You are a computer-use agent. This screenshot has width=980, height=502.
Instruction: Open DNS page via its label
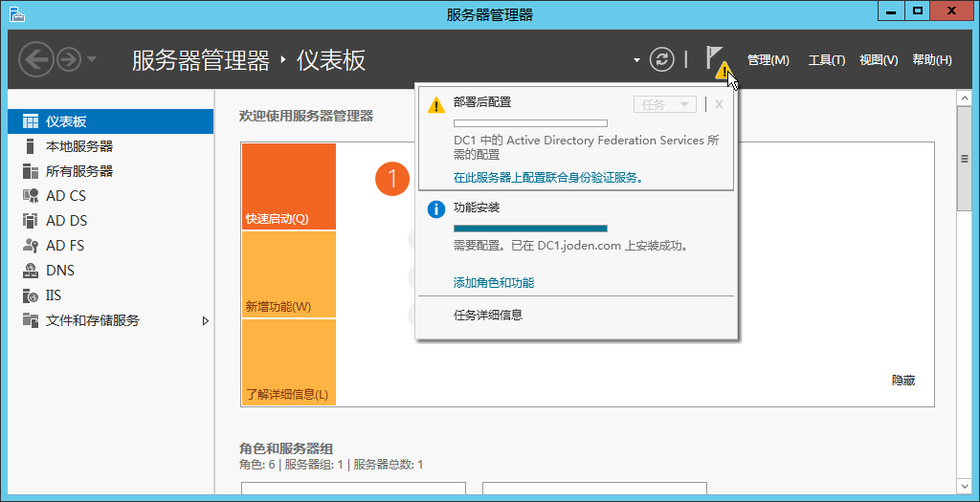click(60, 271)
